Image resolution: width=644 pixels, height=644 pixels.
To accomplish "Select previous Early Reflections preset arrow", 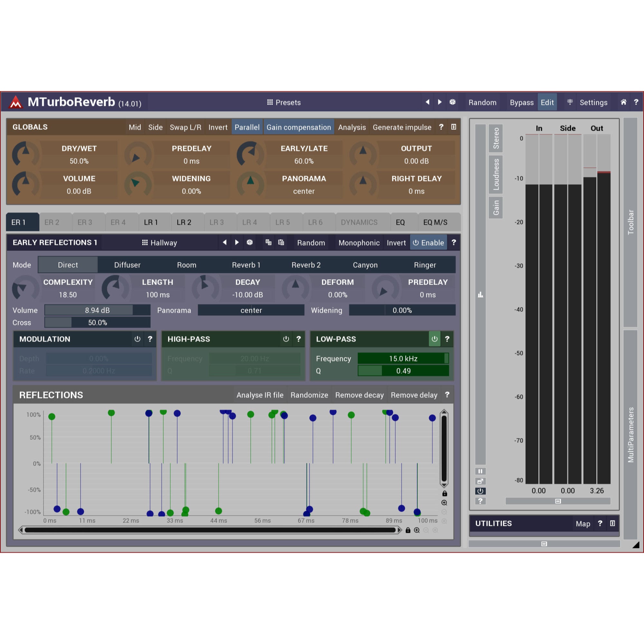I will (225, 242).
